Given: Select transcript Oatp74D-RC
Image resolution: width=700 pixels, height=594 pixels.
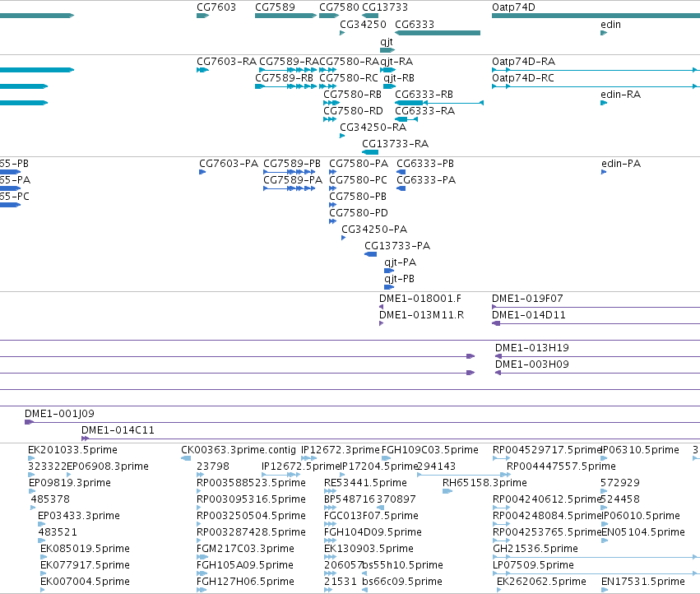Looking at the screenshot, I should pos(523,77).
